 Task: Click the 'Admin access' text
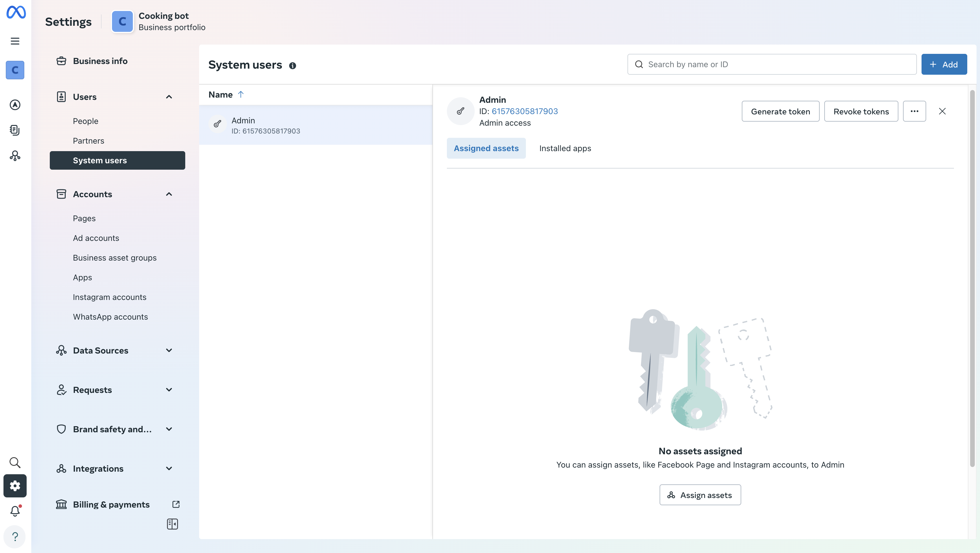[505, 122]
